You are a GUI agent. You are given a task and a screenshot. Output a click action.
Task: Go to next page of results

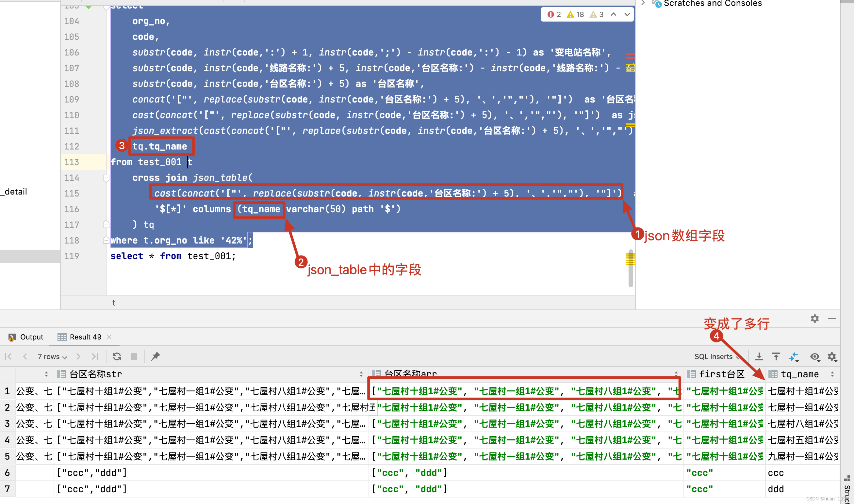78,356
